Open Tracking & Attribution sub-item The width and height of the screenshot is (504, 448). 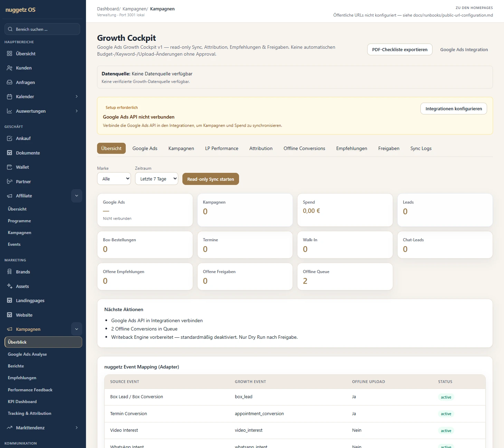click(29, 413)
